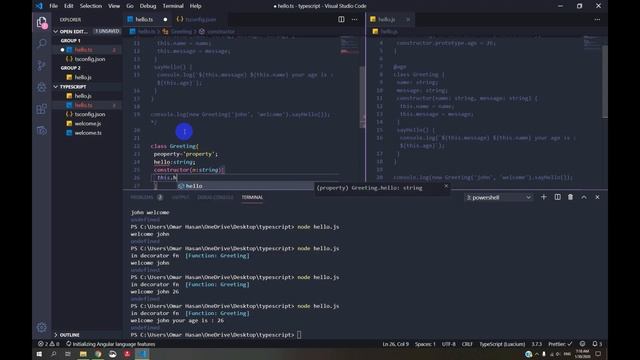Open Source Control view in activity bar
The width and height of the screenshot is (640, 360).
click(x=42, y=65)
